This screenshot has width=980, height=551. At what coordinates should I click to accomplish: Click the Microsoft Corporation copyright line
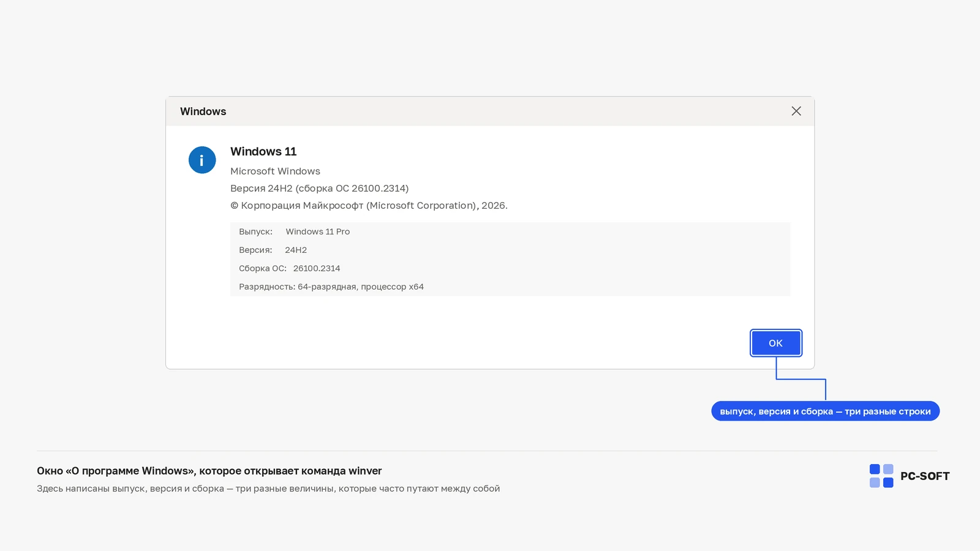click(x=369, y=205)
